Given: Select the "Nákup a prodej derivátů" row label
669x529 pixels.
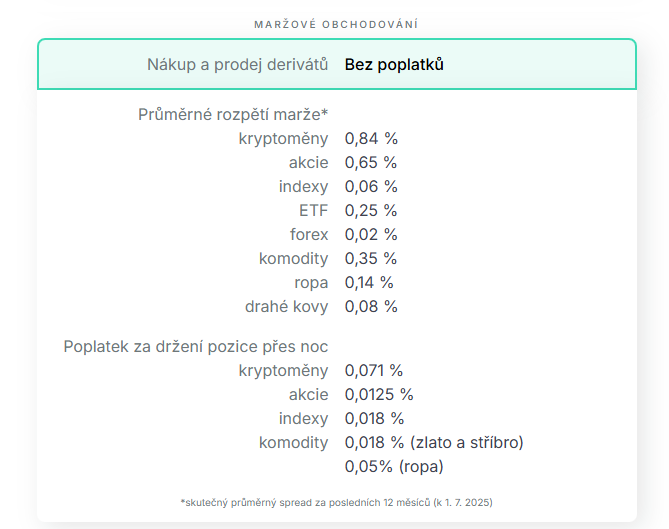Looking at the screenshot, I should 237,64.
